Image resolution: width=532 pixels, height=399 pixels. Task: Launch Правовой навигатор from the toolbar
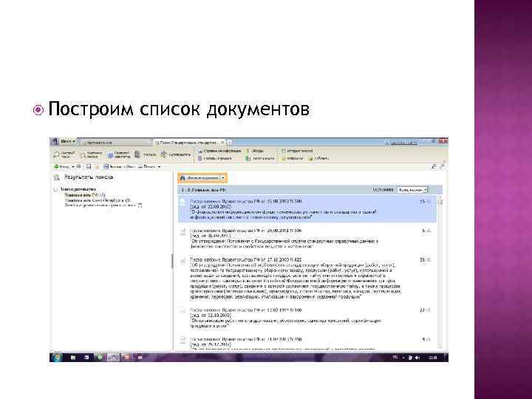(x=119, y=155)
